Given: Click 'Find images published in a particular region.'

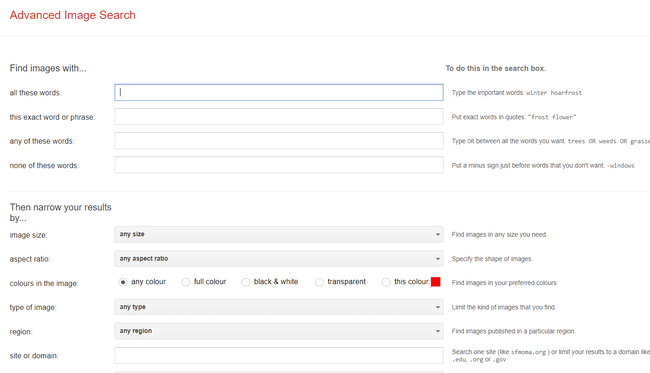Looking at the screenshot, I should (x=514, y=332).
